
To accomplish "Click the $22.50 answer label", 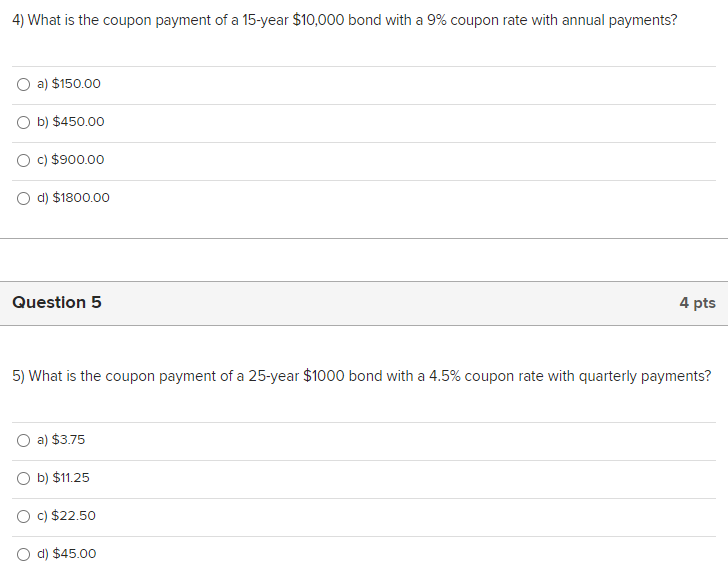I will point(66,516).
